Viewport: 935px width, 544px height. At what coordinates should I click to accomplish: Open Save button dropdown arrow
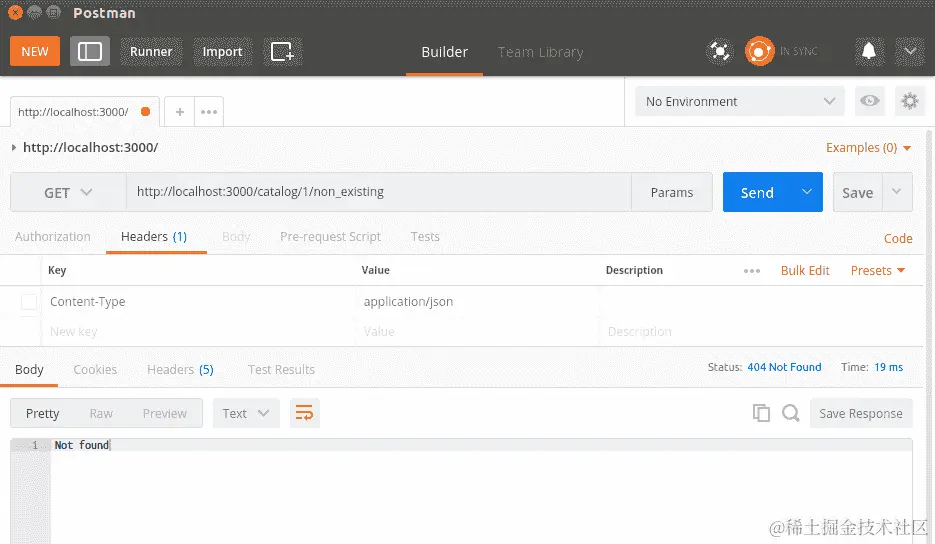click(896, 192)
